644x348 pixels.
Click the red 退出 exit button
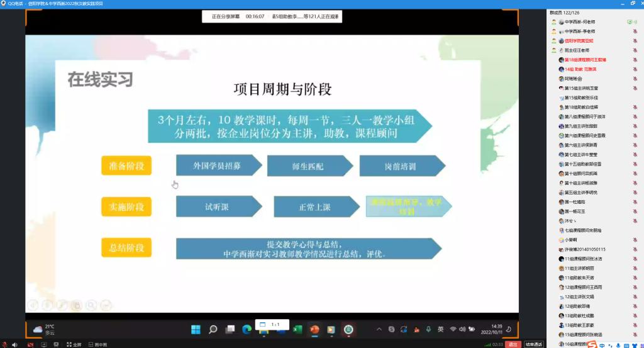pos(513,344)
